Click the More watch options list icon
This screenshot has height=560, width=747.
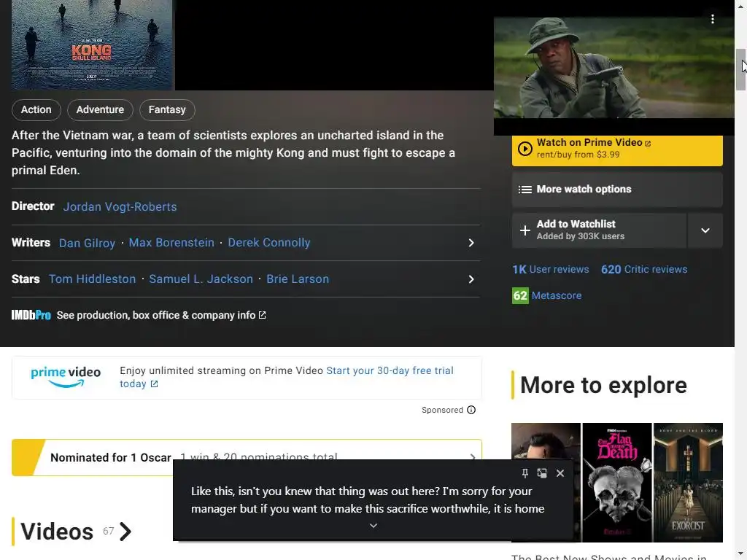pos(525,190)
